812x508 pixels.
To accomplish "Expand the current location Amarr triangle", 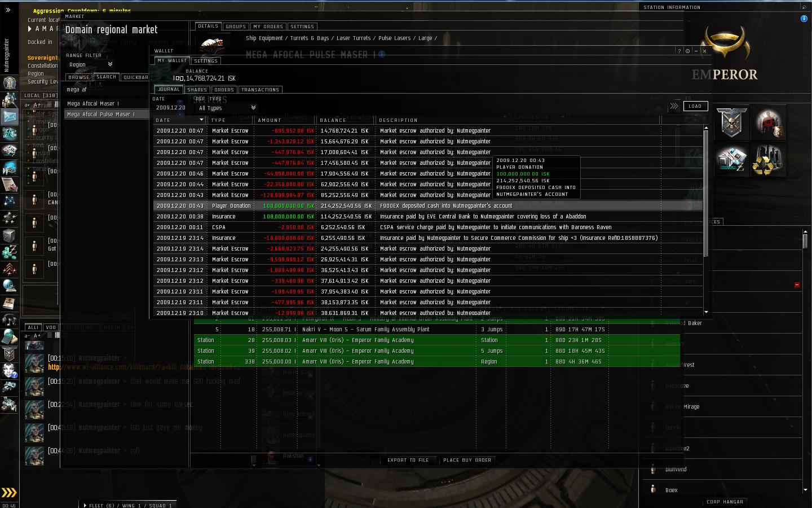I will pyautogui.click(x=30, y=29).
